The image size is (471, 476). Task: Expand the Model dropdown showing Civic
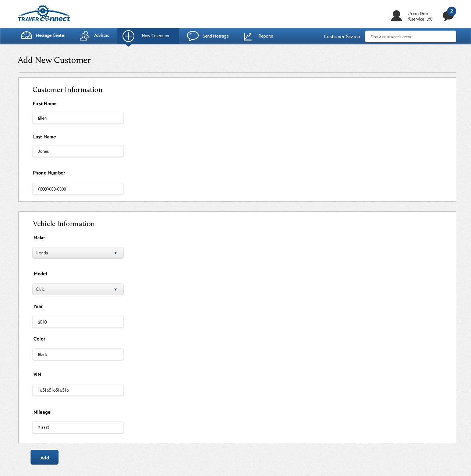tap(78, 289)
